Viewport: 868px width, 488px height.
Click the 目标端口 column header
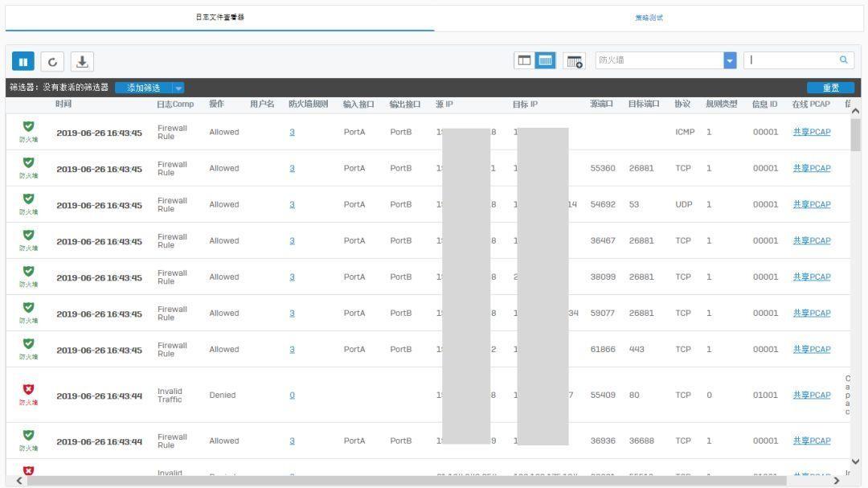coord(643,104)
